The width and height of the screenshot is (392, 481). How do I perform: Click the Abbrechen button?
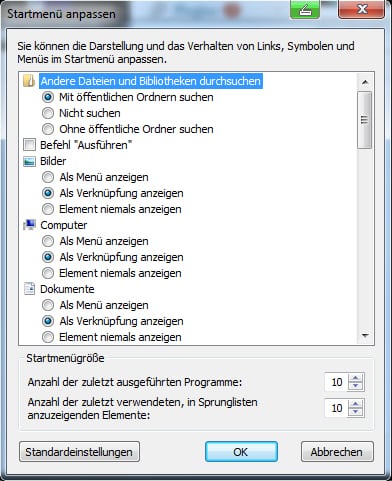pyautogui.click(x=337, y=452)
